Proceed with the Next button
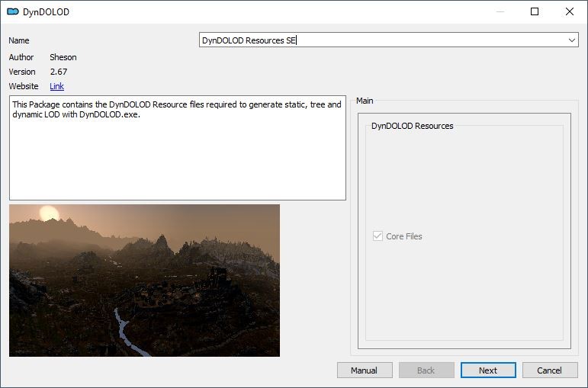This screenshot has width=588, height=388. (488, 370)
